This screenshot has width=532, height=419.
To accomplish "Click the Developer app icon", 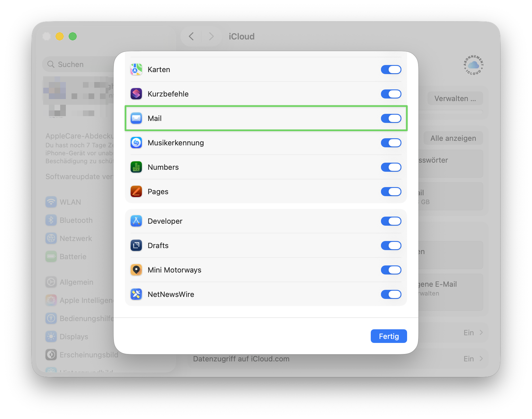I will pos(136,221).
